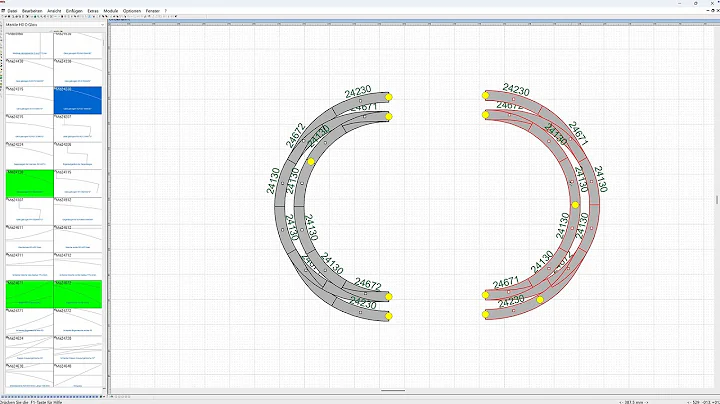Viewport: 720px width, 404px height.
Task: Open the Fenster menu
Action: pos(153,11)
